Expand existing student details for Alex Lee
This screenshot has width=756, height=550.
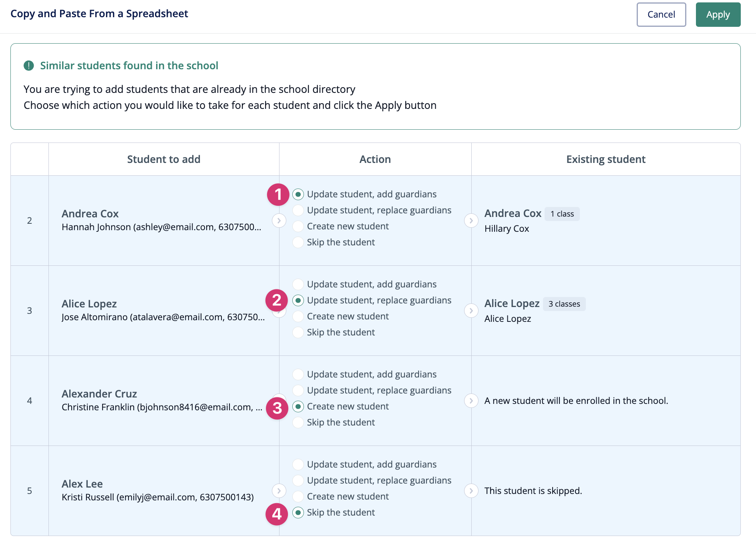[x=472, y=491]
